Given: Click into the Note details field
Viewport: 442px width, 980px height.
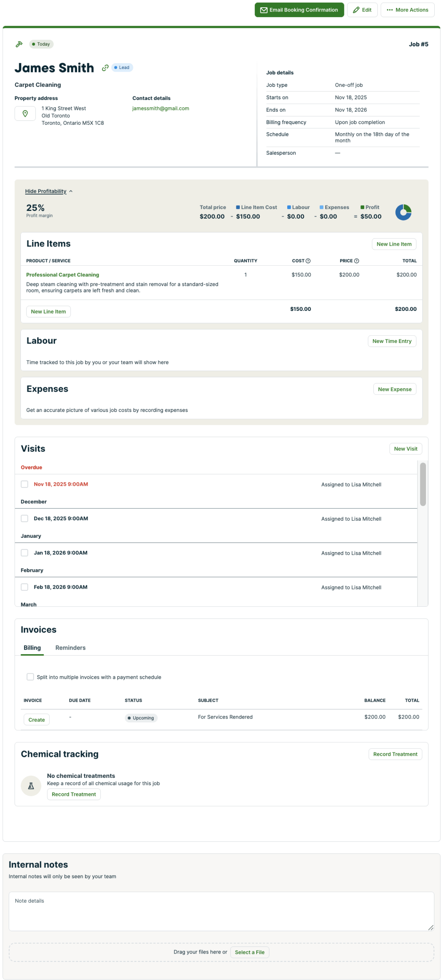Looking at the screenshot, I should [221, 911].
